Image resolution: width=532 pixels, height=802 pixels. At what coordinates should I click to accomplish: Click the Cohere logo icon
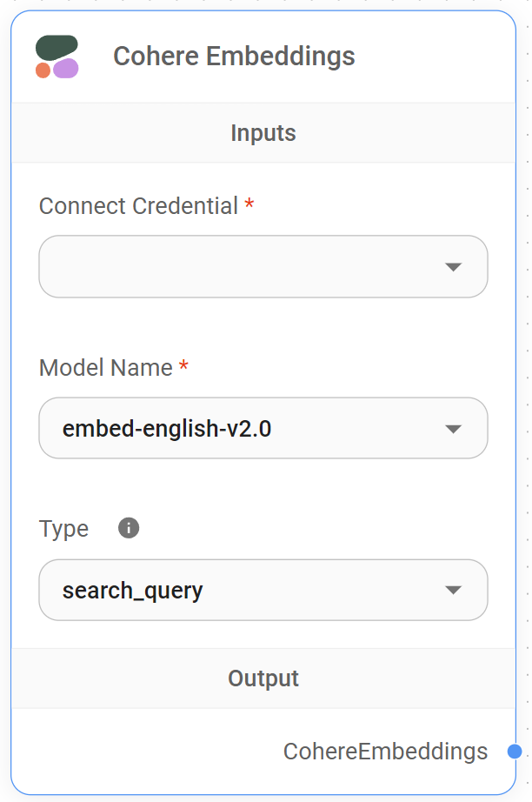tap(57, 57)
